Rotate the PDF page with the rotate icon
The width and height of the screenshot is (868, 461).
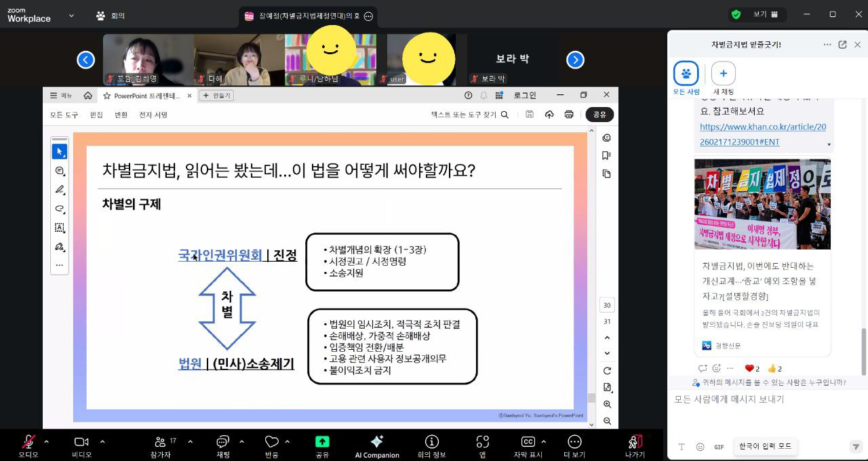[607, 371]
